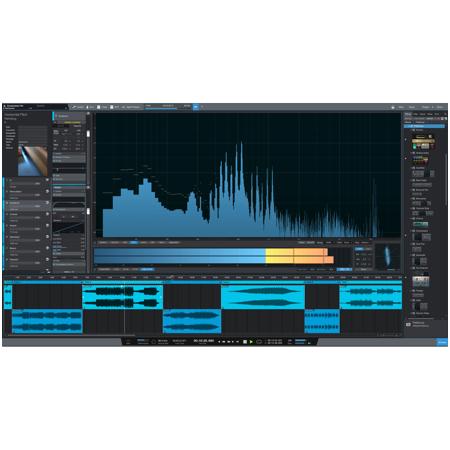
Task: Click the highlighted blue button beside phase scope
Action: 359,249
